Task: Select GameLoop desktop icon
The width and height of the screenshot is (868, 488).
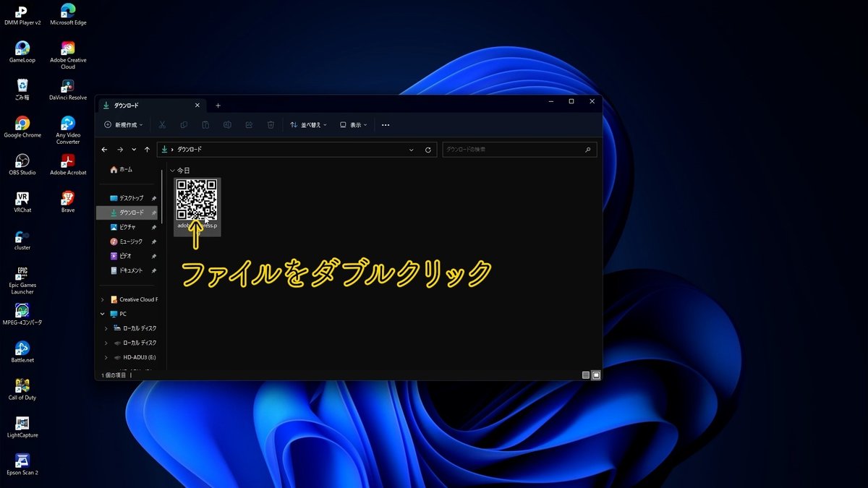Action: 22,52
